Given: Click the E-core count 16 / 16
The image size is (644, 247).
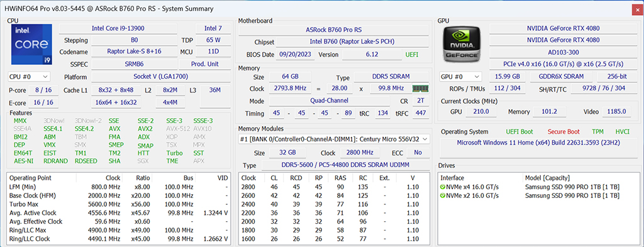Looking at the screenshot, I should [43, 102].
